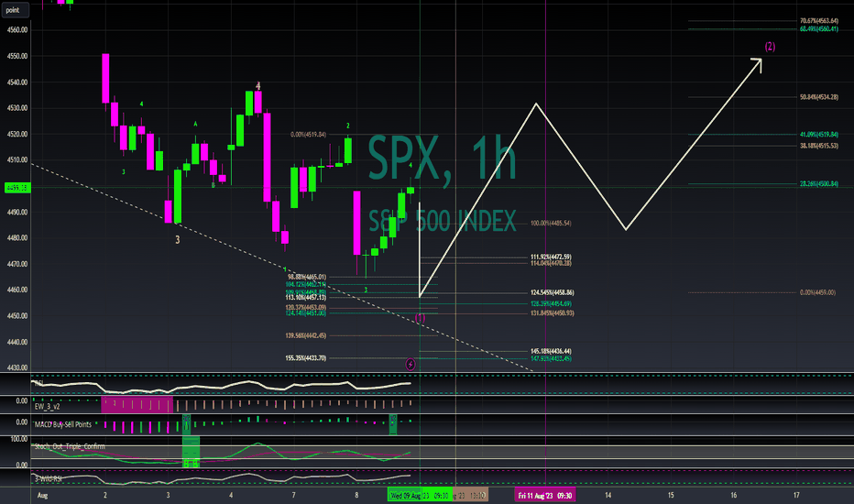
Task: Click the '17' date on the time axis
Action: tap(796, 495)
